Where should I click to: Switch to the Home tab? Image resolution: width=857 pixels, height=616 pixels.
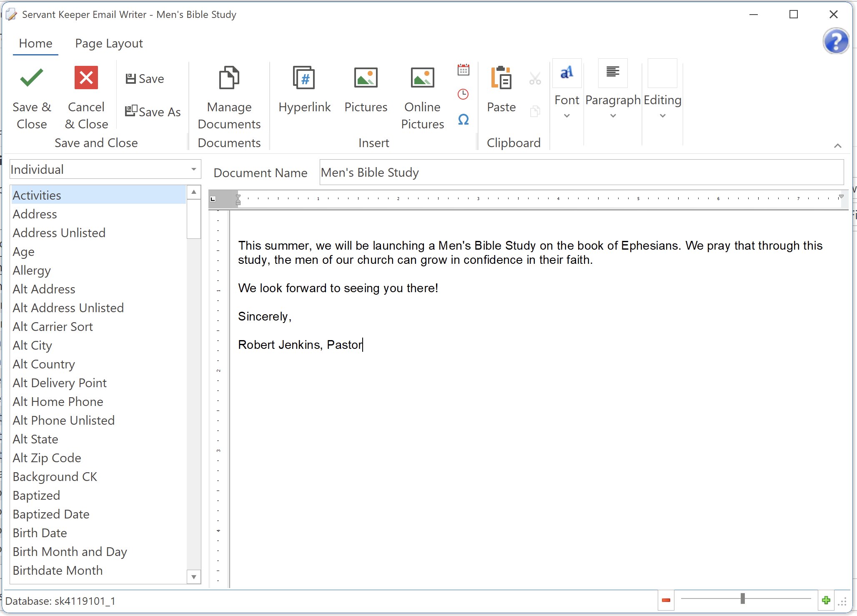tap(35, 43)
